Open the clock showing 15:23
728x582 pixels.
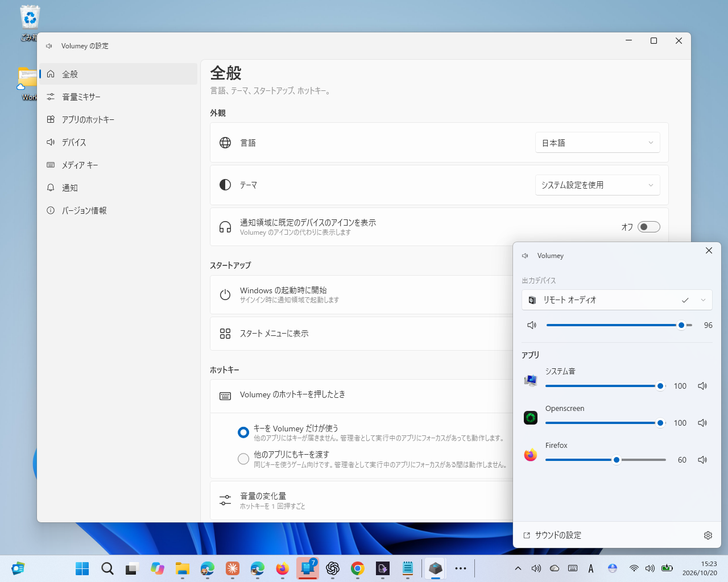(x=700, y=568)
